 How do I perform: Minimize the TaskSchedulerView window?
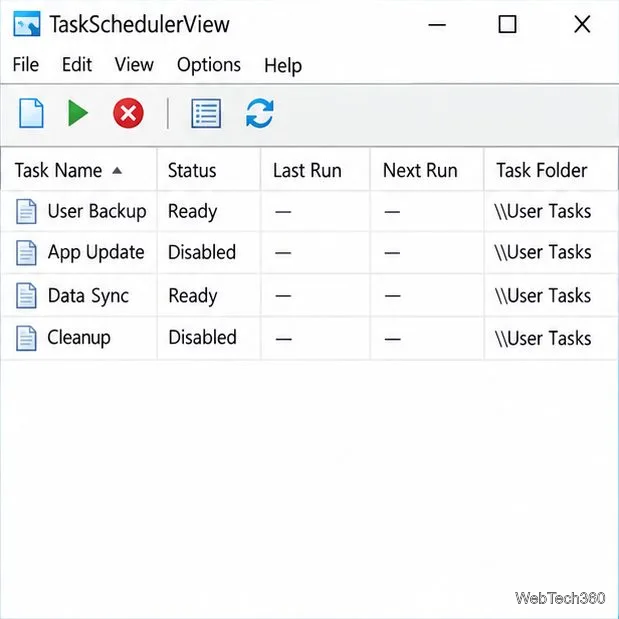click(437, 24)
